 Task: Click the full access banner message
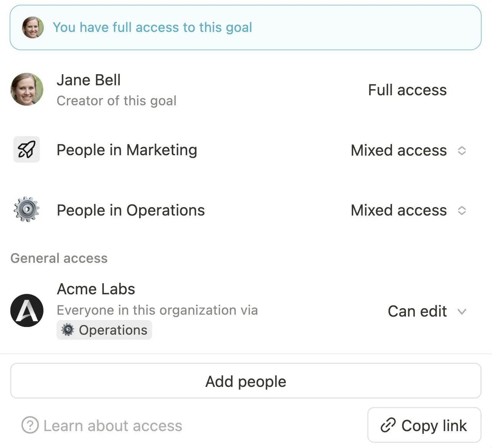pos(152,27)
